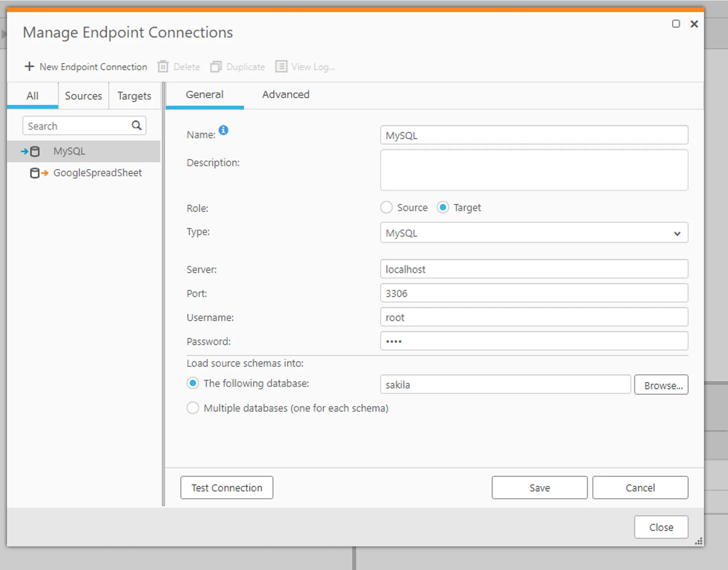This screenshot has width=728, height=570.
Task: Select the MySQL target endpoint icon
Action: (x=30, y=151)
